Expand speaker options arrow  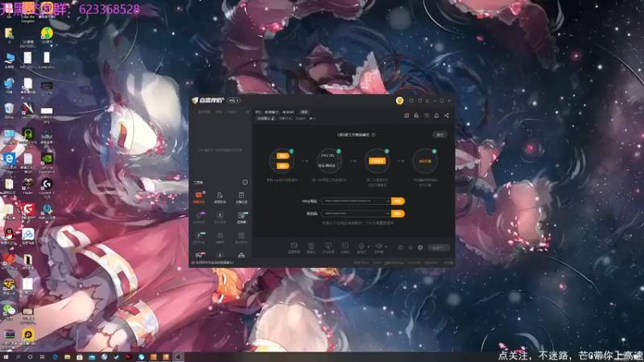[x=386, y=247]
